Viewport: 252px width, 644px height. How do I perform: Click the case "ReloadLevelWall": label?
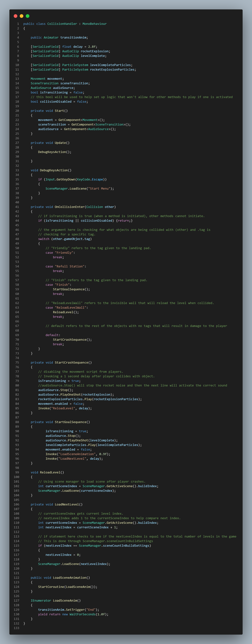click(x=67, y=308)
